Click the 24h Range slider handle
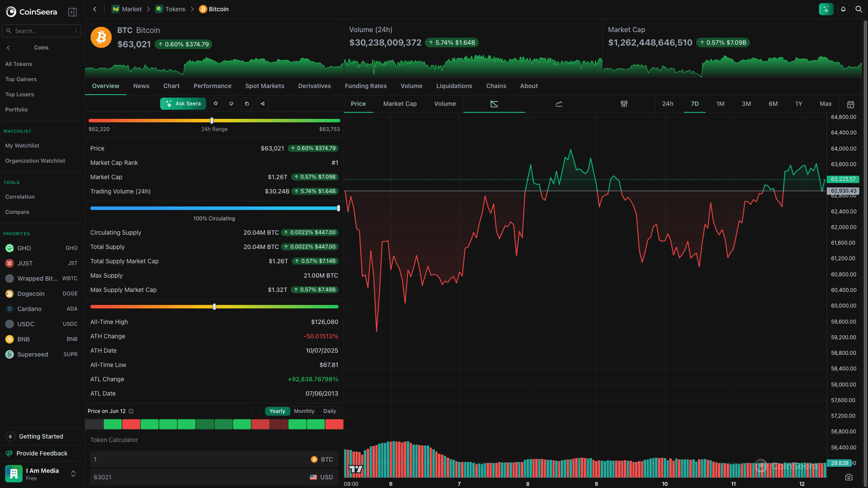The height and width of the screenshot is (488, 868). (x=212, y=121)
